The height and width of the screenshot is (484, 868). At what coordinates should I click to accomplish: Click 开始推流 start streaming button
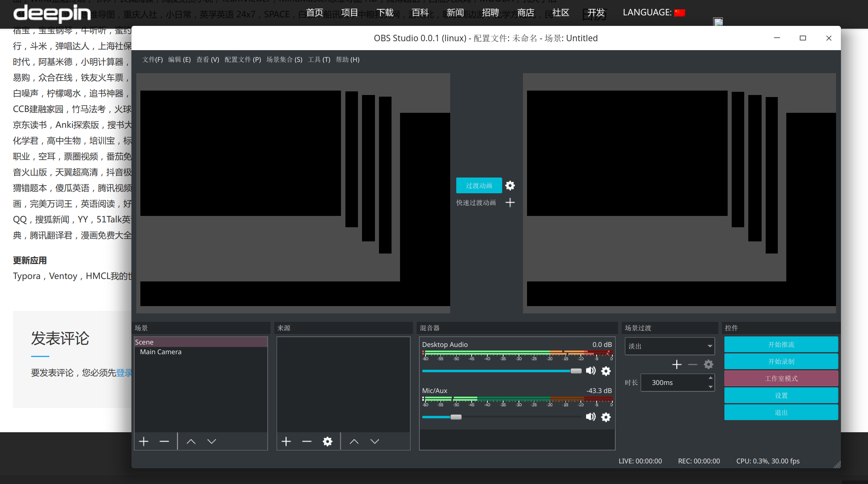click(x=781, y=345)
